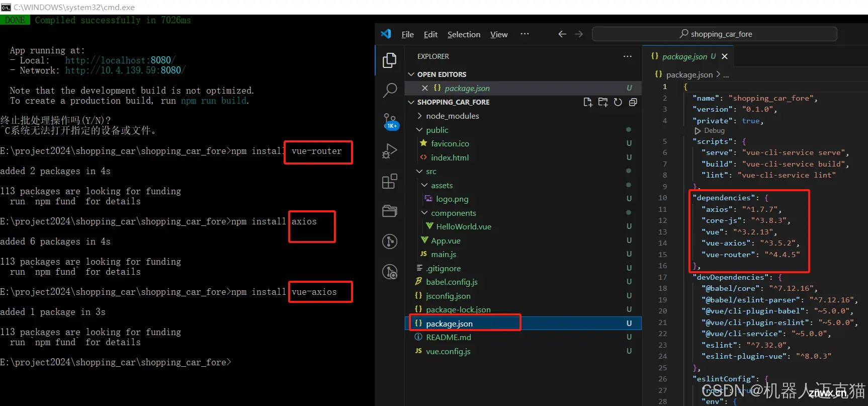Image resolution: width=868 pixels, height=406 pixels.
Task: Open Network 10.4.139.59:8080 link in cmd
Action: [125, 70]
